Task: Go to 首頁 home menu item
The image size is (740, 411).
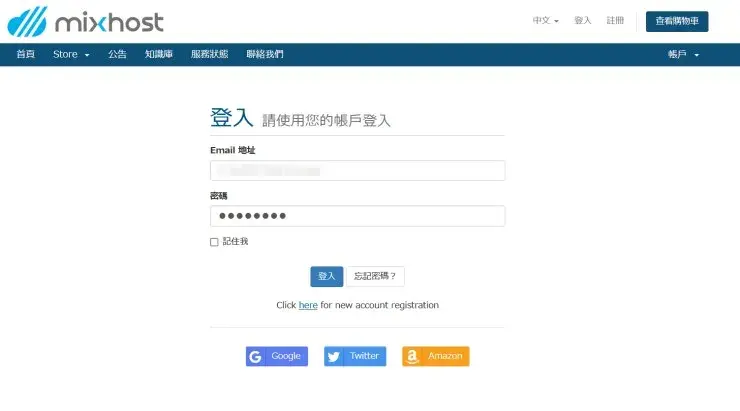Action: (25, 54)
